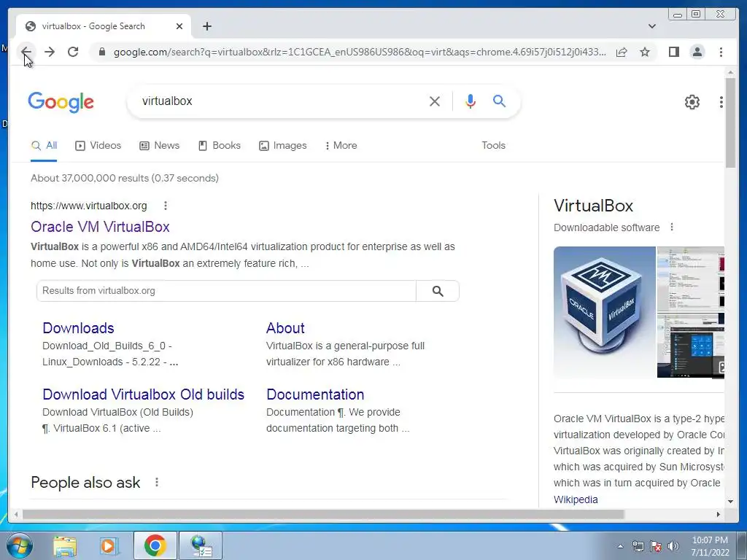The height and width of the screenshot is (560, 747).
Task: Open Google quick settings gear
Action: tap(692, 102)
